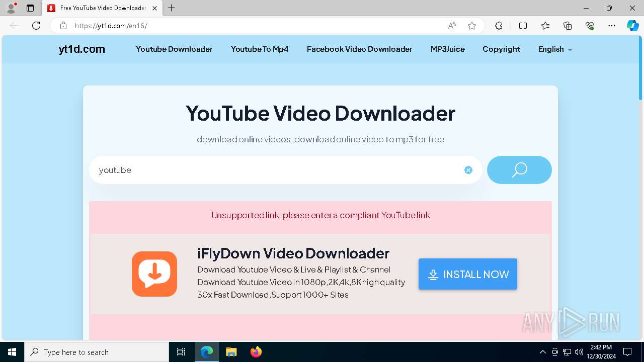The height and width of the screenshot is (362, 644).
Task: Show hidden system tray icons
Action: point(542,352)
